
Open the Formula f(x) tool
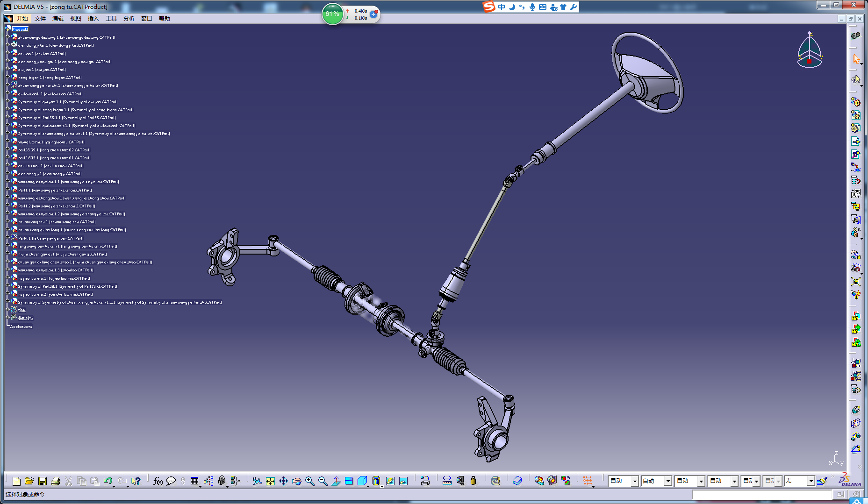tap(158, 481)
